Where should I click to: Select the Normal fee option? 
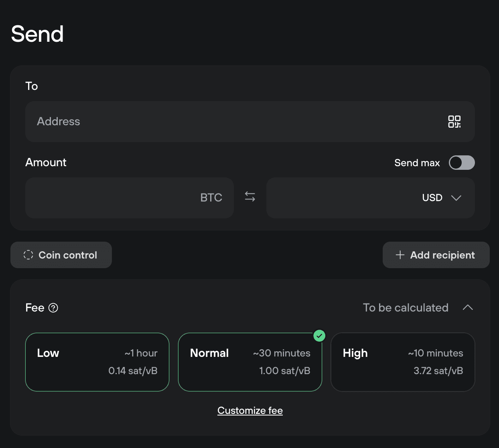point(250,362)
